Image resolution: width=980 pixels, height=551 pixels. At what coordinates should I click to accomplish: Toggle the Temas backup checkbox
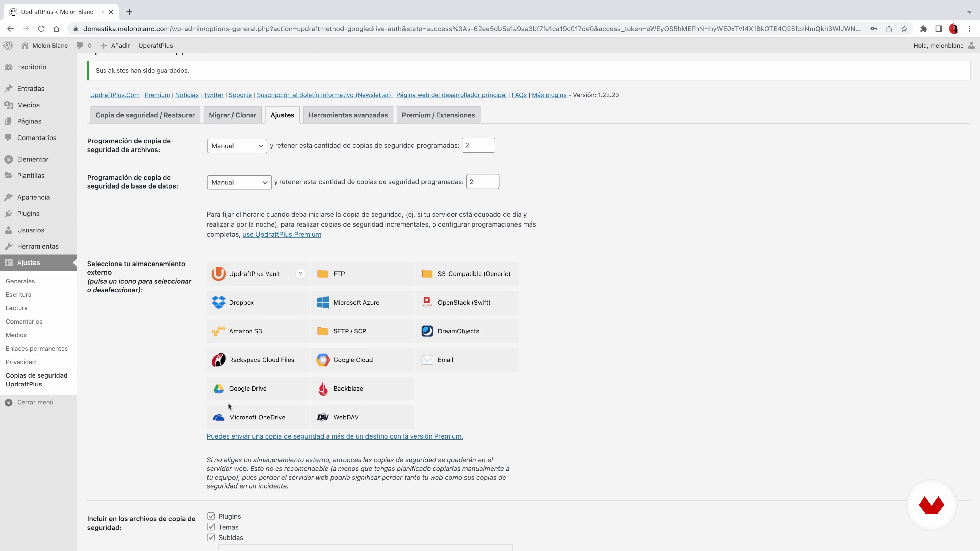tap(211, 527)
